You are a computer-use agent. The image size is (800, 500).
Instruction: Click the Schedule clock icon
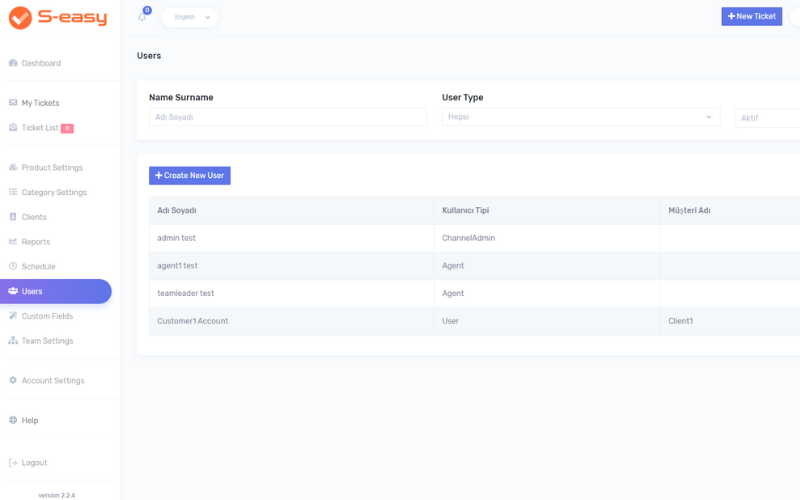tap(13, 266)
